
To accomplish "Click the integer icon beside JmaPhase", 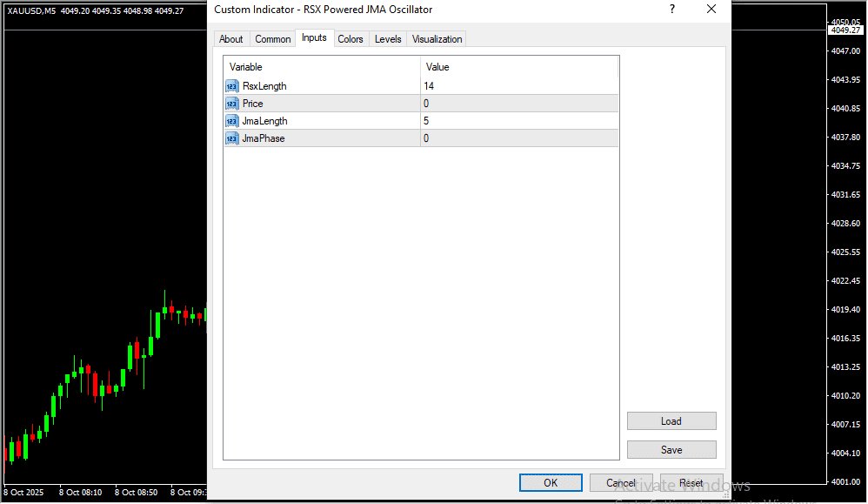I will tap(231, 138).
